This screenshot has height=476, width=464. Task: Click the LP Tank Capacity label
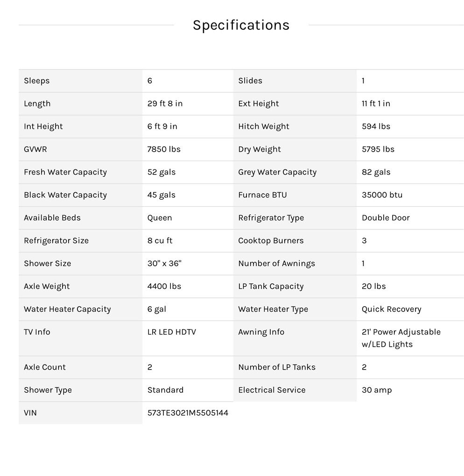tap(271, 287)
